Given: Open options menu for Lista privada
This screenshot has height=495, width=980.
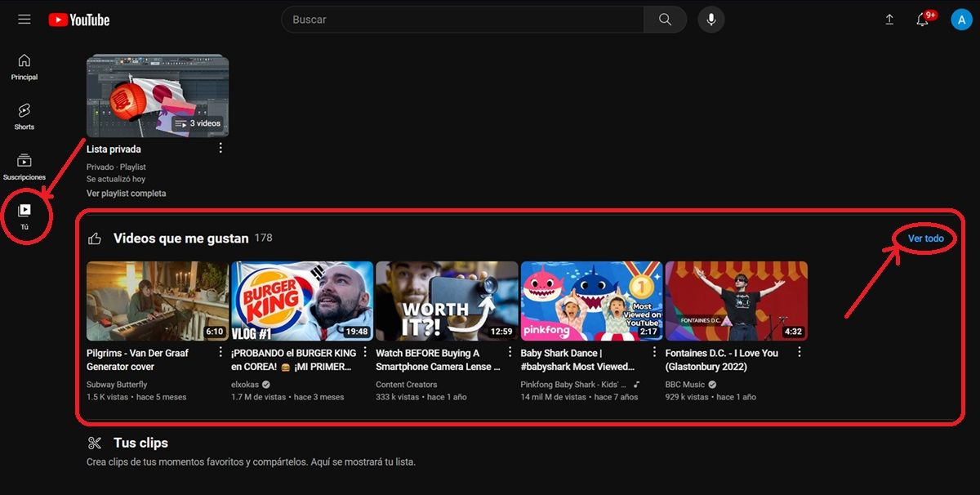Looking at the screenshot, I should point(220,148).
